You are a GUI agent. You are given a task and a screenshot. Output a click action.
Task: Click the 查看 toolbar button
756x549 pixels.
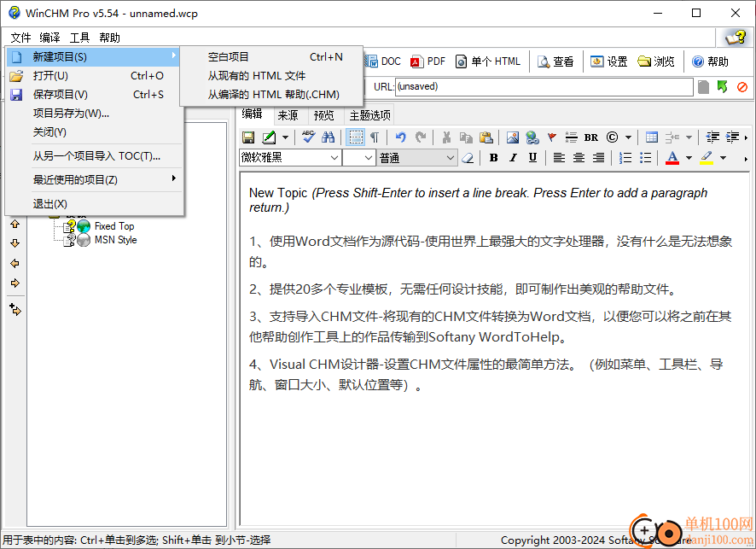point(556,61)
